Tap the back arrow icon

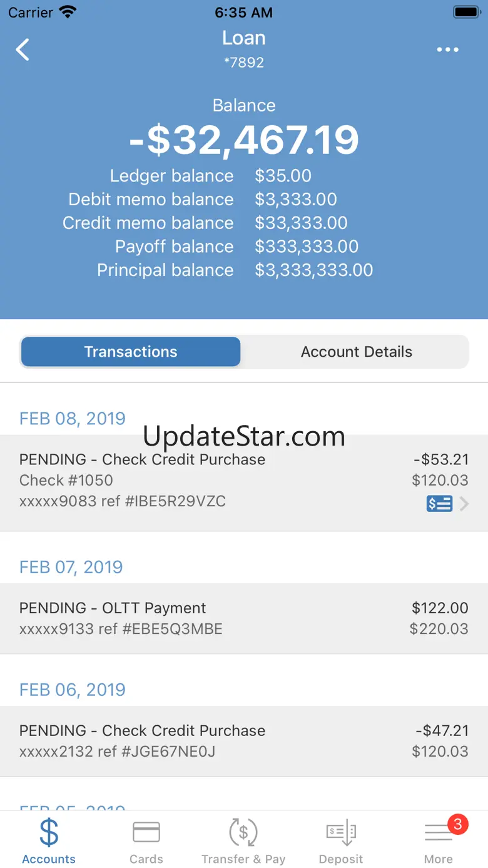(23, 50)
